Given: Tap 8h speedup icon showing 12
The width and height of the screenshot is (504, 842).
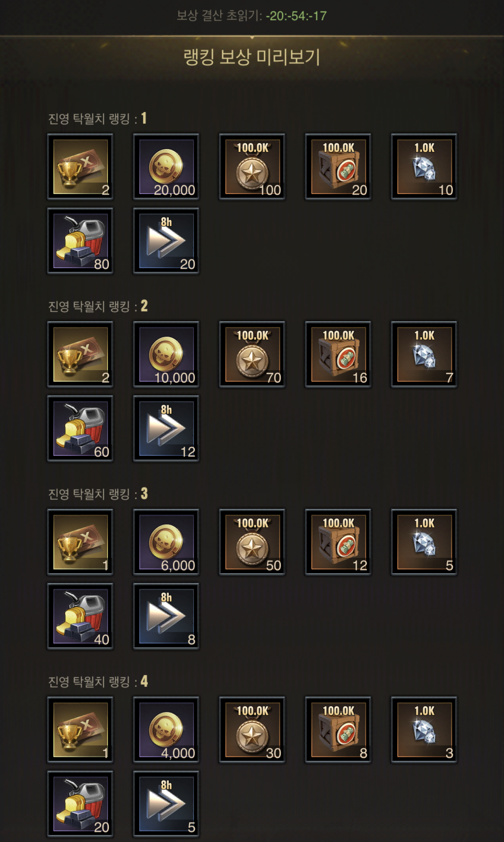Looking at the screenshot, I should 166,428.
